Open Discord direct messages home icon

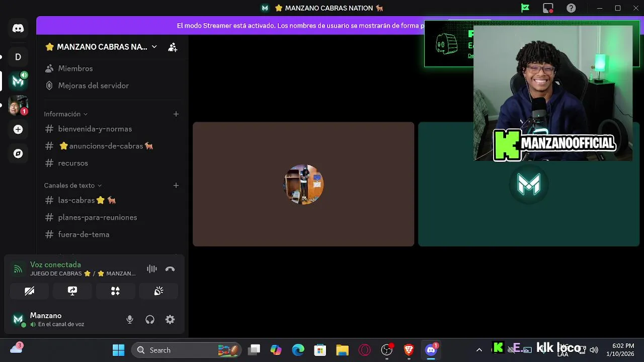pyautogui.click(x=18, y=29)
